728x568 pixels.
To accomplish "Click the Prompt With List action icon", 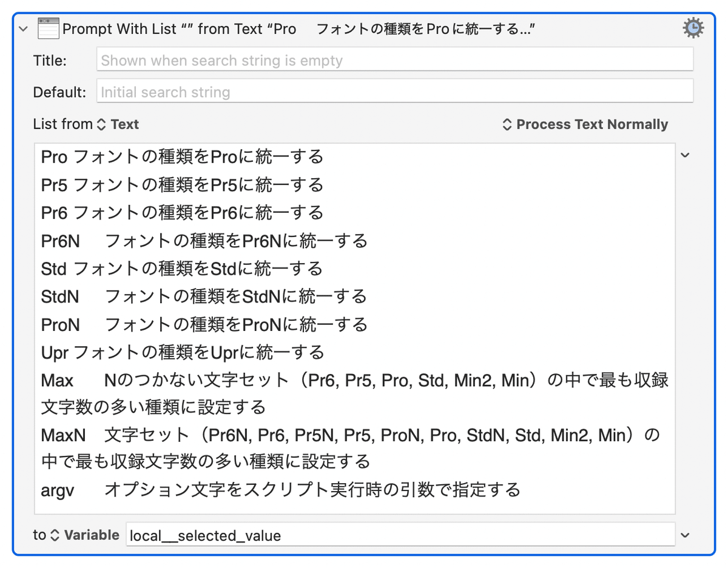I will [49, 28].
